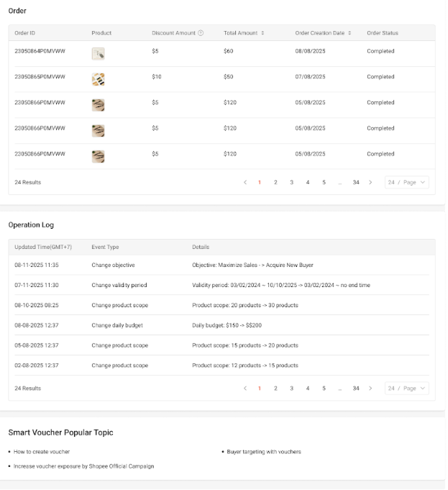The height and width of the screenshot is (490, 448).
Task: Open product thumbnail in the $60 order row
Action: coord(98,54)
